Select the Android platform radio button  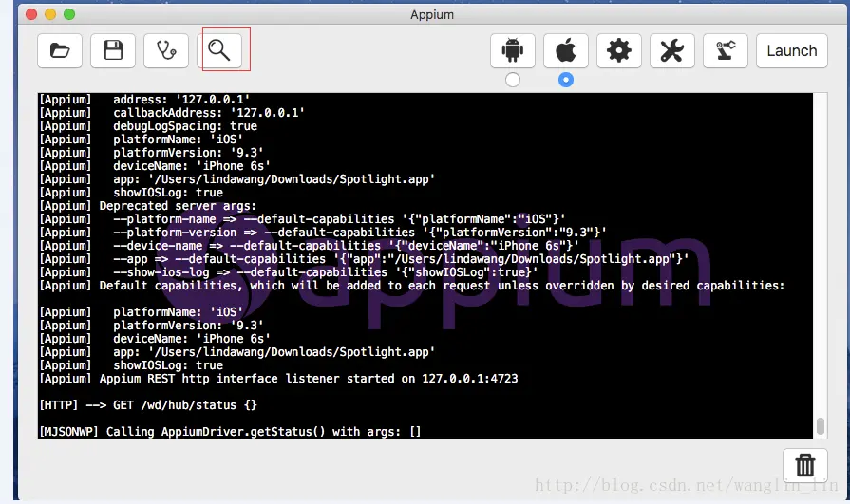pos(512,80)
